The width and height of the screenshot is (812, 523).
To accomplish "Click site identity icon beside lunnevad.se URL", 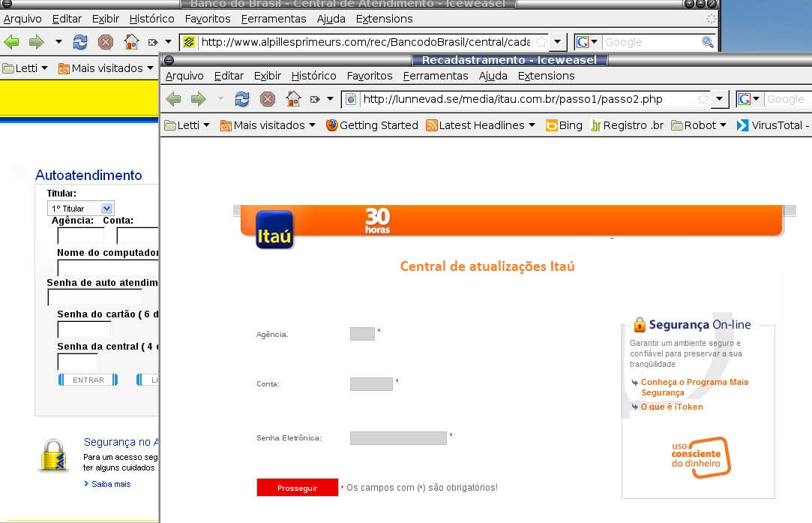I will 351,99.
